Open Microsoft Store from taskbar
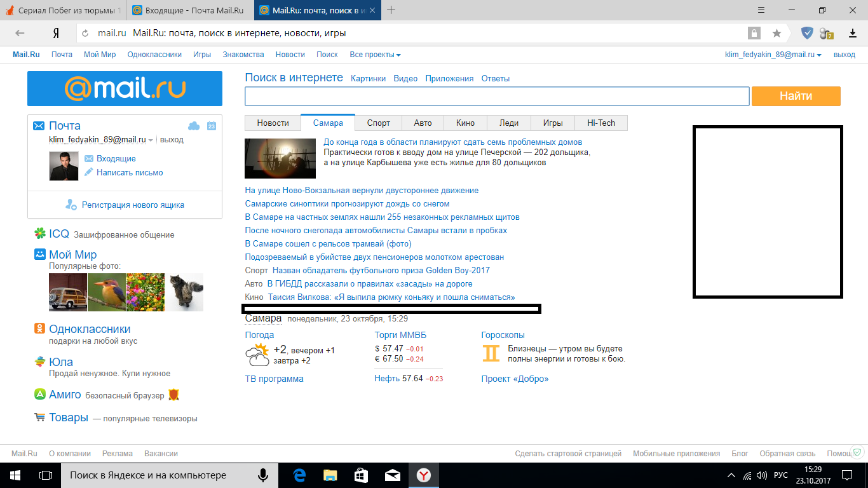The width and height of the screenshot is (868, 488). (x=361, y=475)
